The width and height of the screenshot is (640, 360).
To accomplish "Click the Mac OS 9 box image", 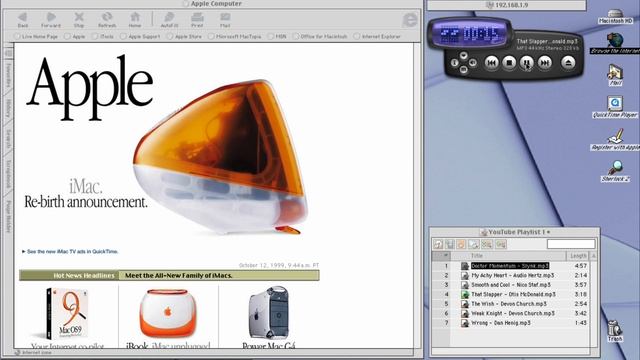I will [x=67, y=313].
